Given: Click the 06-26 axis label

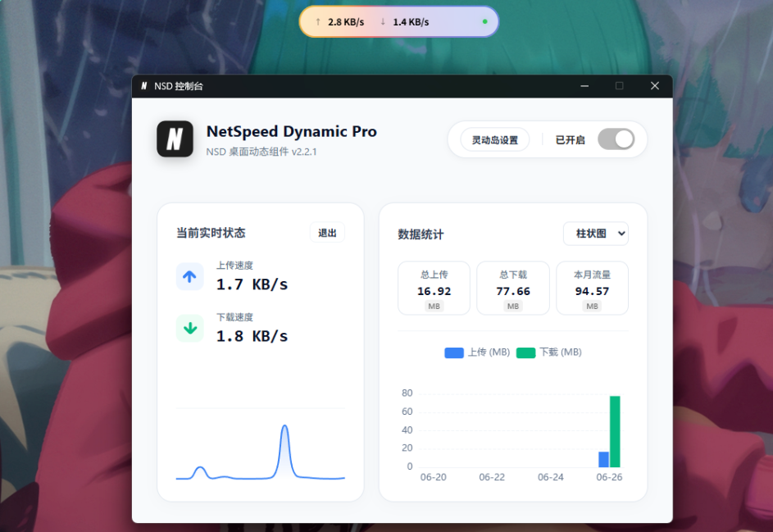Looking at the screenshot, I should point(609,477).
